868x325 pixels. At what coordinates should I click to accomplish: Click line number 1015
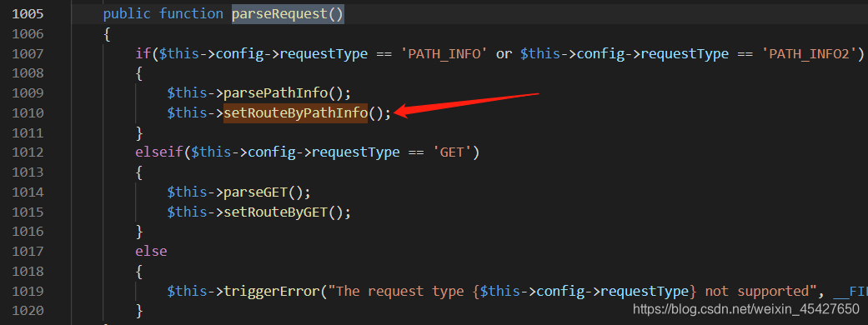[28, 212]
